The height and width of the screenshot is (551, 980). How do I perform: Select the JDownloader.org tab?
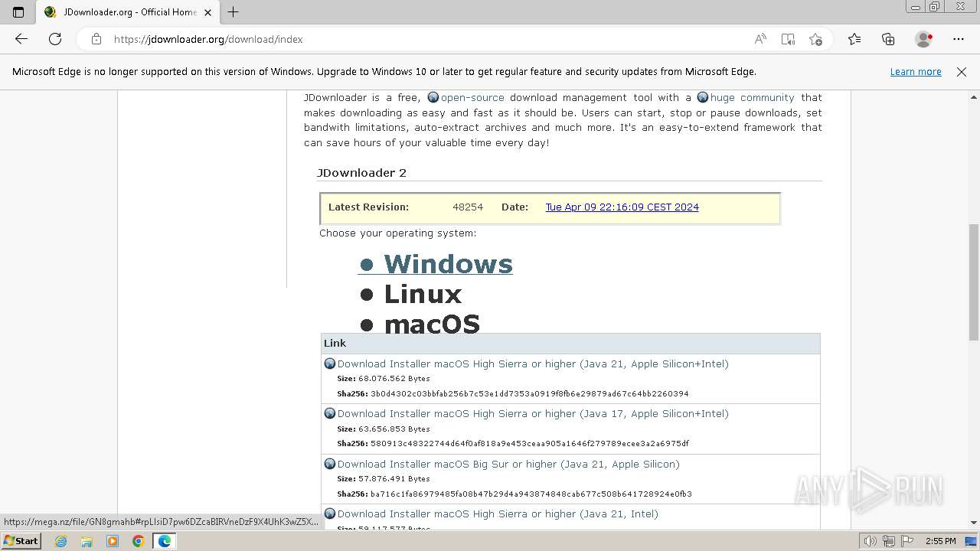click(x=128, y=12)
